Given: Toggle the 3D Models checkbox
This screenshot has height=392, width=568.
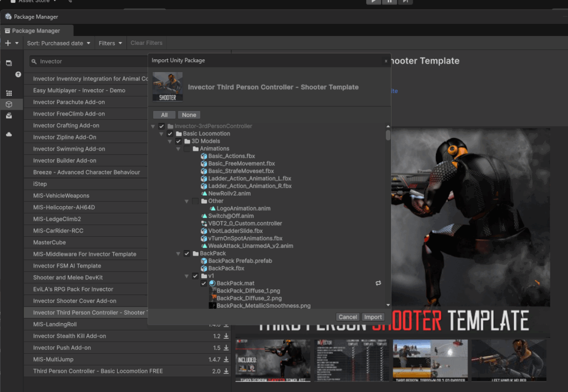Looking at the screenshot, I should click(178, 141).
